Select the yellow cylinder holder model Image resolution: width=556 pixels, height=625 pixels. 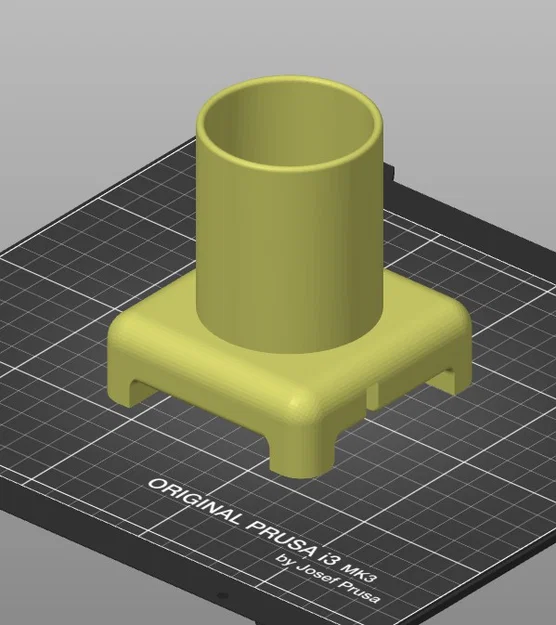click(x=290, y=279)
